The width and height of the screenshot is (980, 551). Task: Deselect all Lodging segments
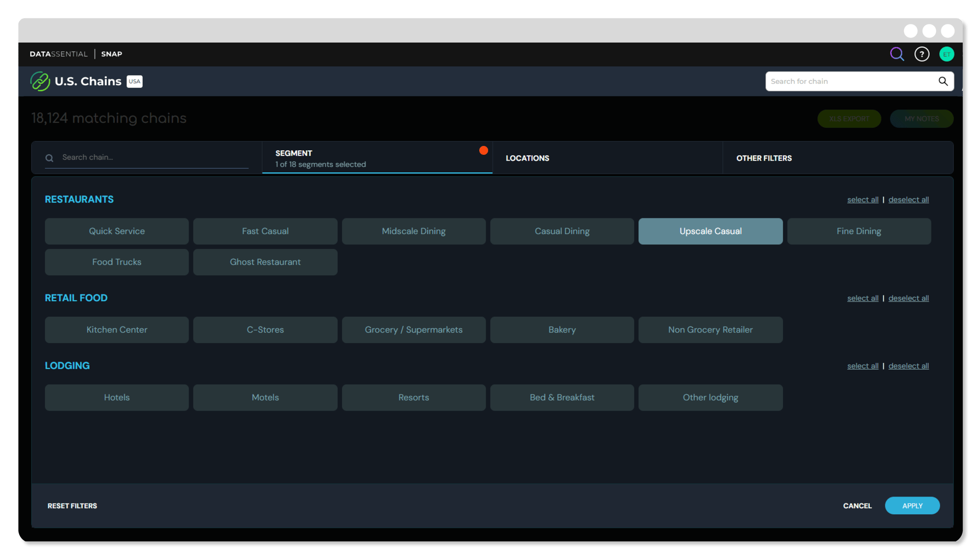pyautogui.click(x=908, y=366)
